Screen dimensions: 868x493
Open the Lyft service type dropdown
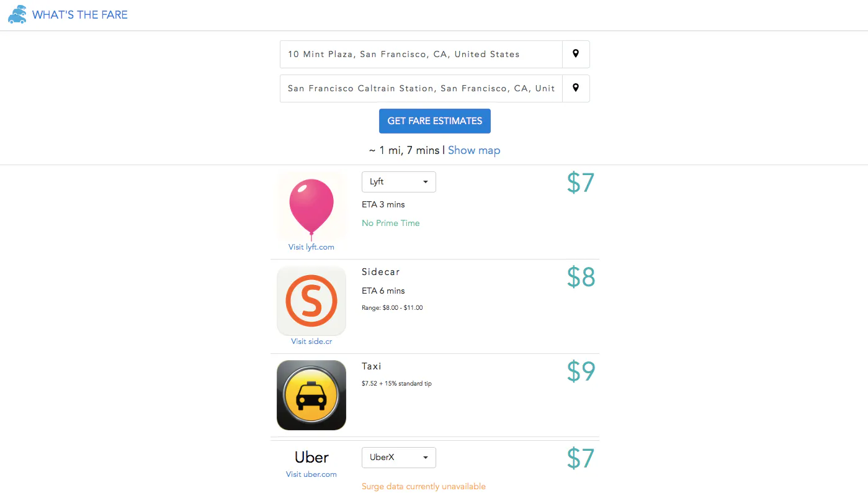(x=399, y=182)
